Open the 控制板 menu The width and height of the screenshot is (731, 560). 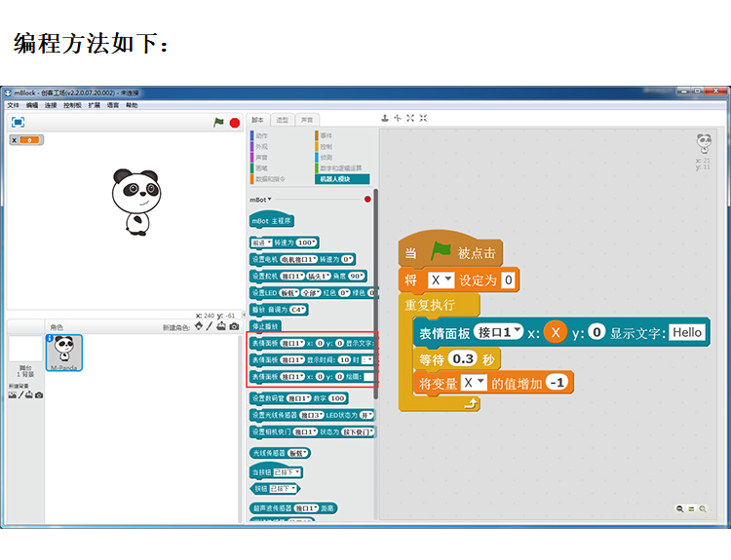click(72, 105)
